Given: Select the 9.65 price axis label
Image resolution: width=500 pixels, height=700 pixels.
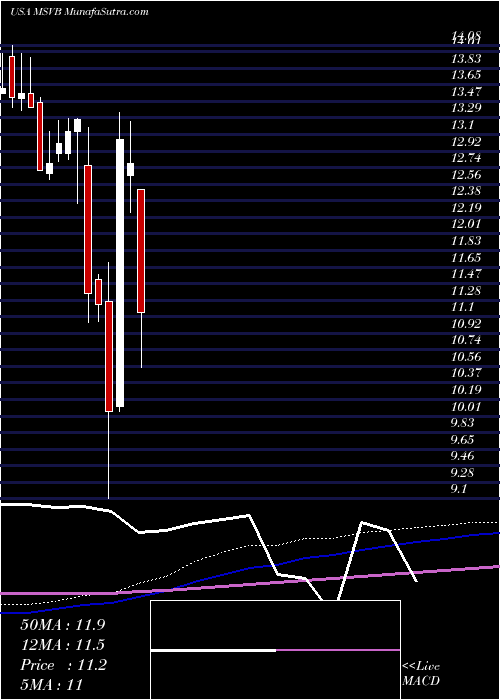Looking at the screenshot, I should click(463, 440).
